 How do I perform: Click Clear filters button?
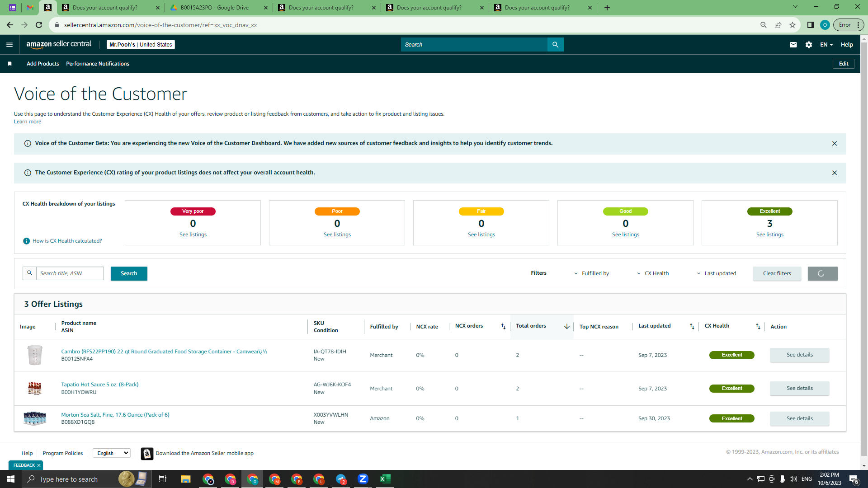click(777, 273)
